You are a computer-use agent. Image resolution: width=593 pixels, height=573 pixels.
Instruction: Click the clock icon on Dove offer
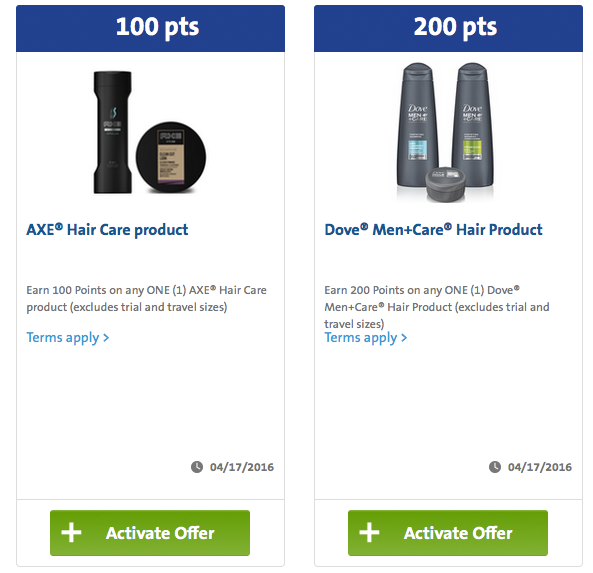(x=495, y=467)
